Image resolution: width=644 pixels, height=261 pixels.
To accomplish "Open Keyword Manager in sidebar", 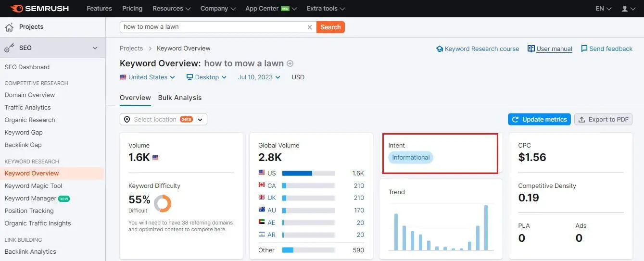I will (30, 198).
